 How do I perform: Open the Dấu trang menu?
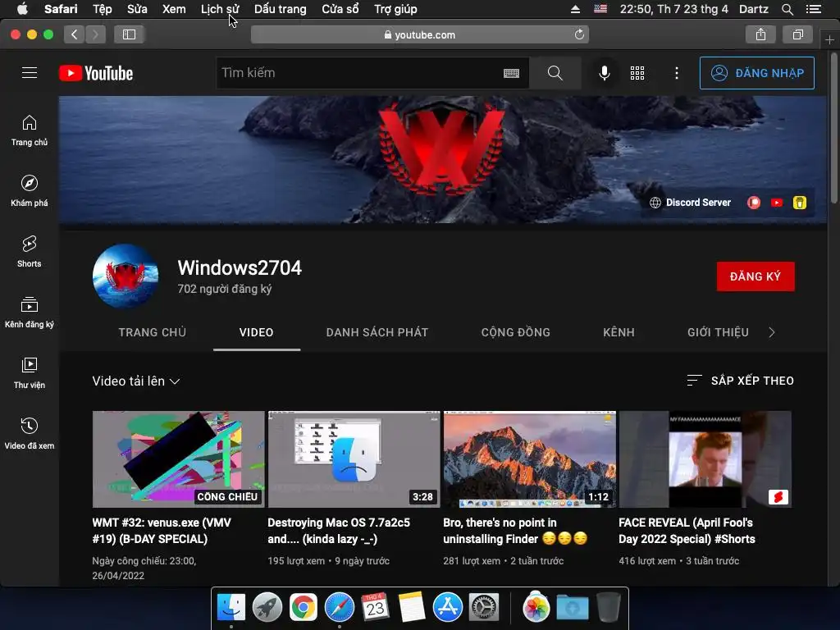tap(281, 9)
